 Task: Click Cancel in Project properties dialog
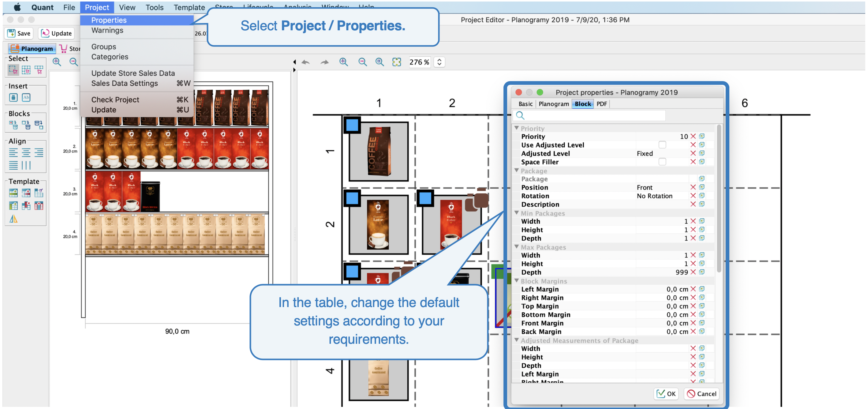[x=702, y=393]
